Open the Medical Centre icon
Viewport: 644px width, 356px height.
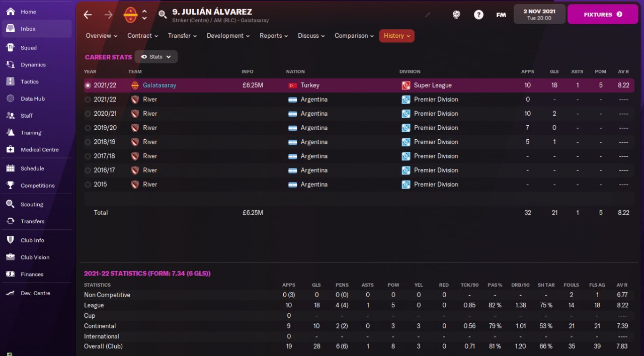(10, 149)
